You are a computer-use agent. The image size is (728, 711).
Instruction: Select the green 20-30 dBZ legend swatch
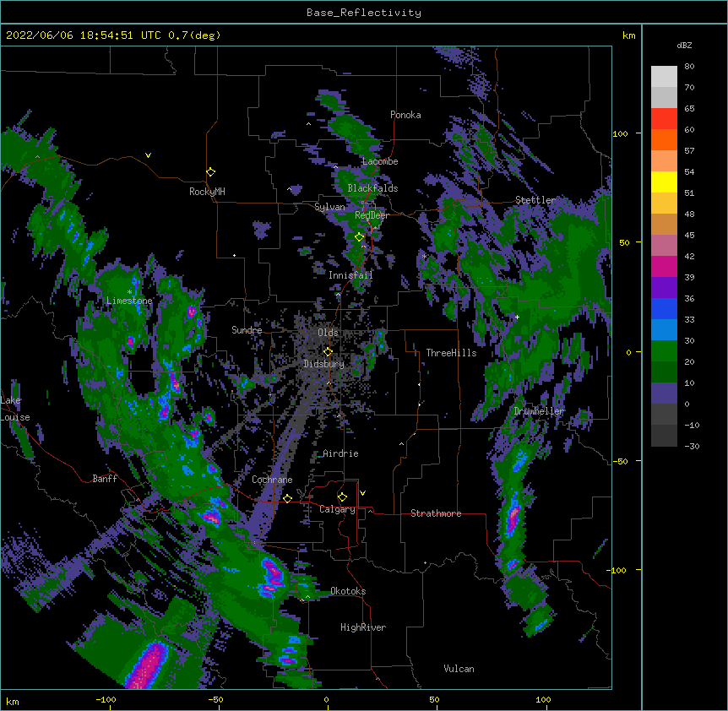click(664, 351)
